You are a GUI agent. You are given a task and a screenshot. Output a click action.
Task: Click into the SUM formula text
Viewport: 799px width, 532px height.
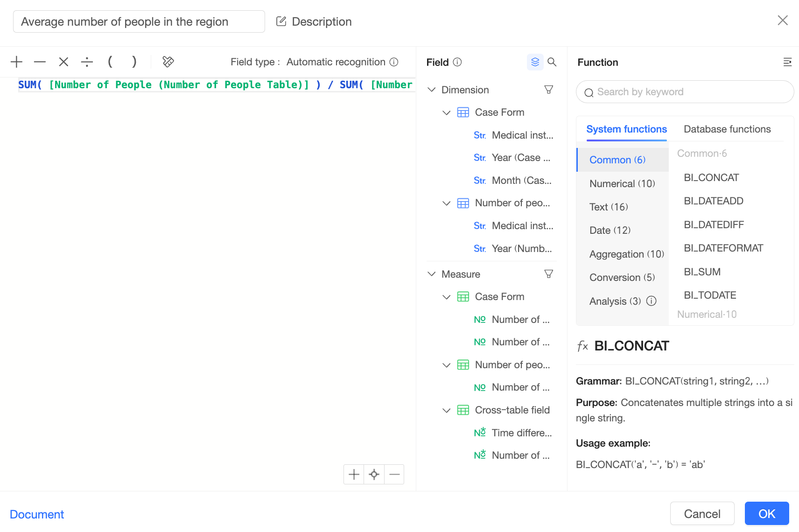point(217,85)
